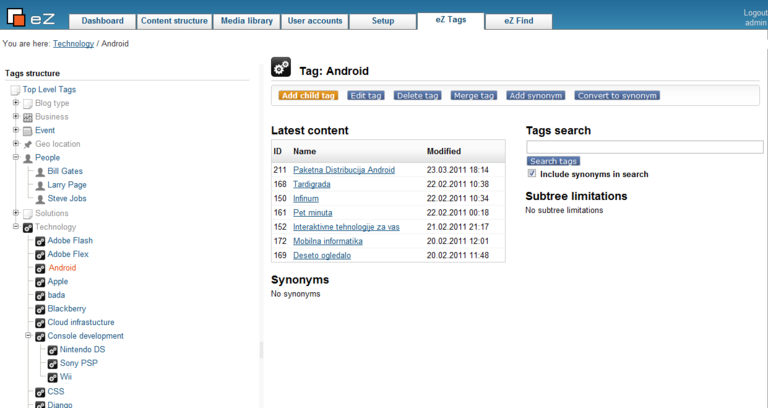Open the Media library tab

pyautogui.click(x=246, y=21)
